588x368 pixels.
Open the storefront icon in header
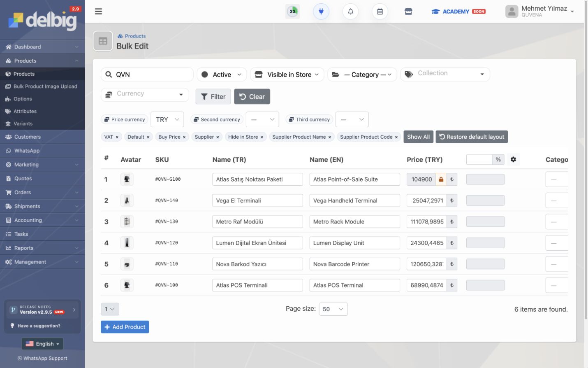(408, 11)
